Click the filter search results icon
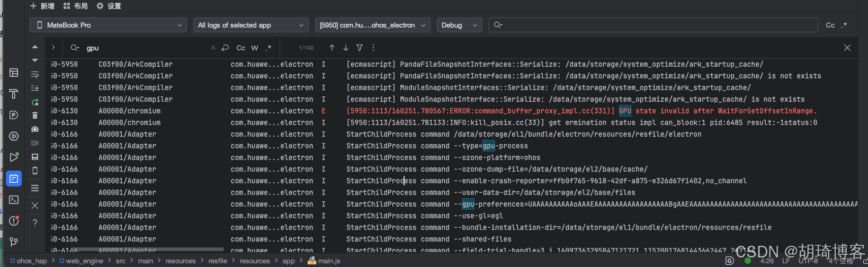Image resolution: width=868 pixels, height=267 pixels. 360,48
